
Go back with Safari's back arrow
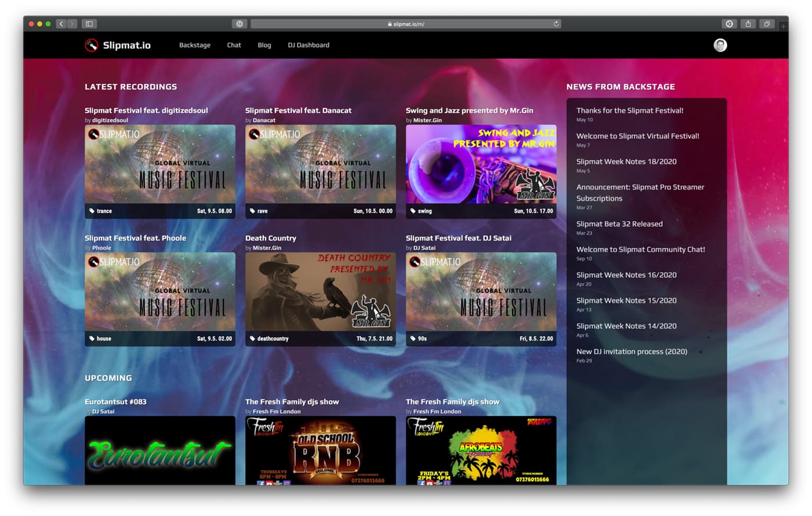[x=61, y=24]
